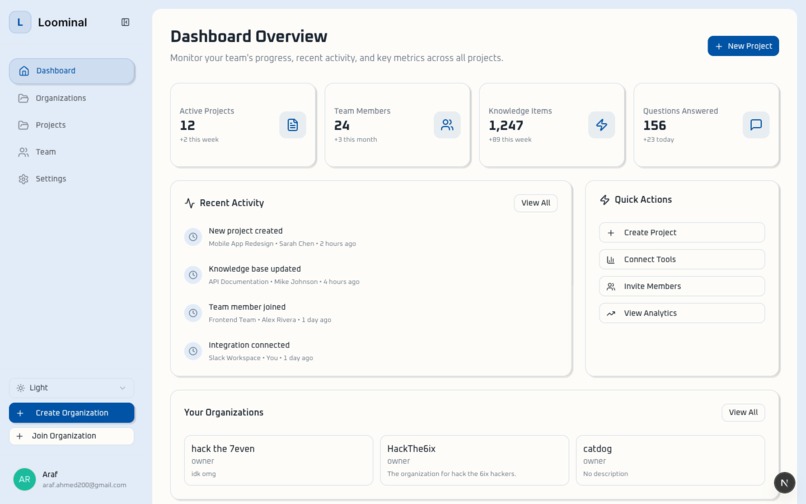
Task: Click the Projects folder icon
Action: click(23, 125)
